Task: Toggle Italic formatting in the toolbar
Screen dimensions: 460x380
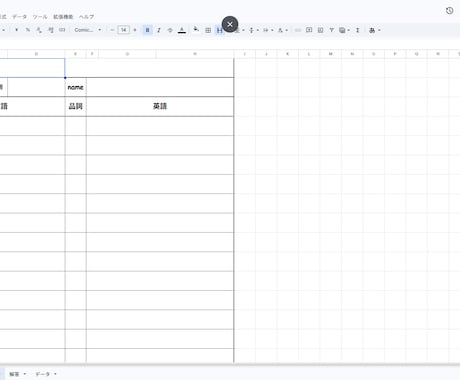Action: point(159,30)
